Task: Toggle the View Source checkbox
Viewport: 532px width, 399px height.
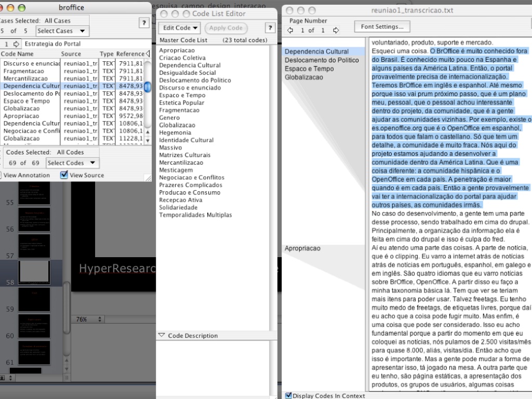Action: point(64,175)
